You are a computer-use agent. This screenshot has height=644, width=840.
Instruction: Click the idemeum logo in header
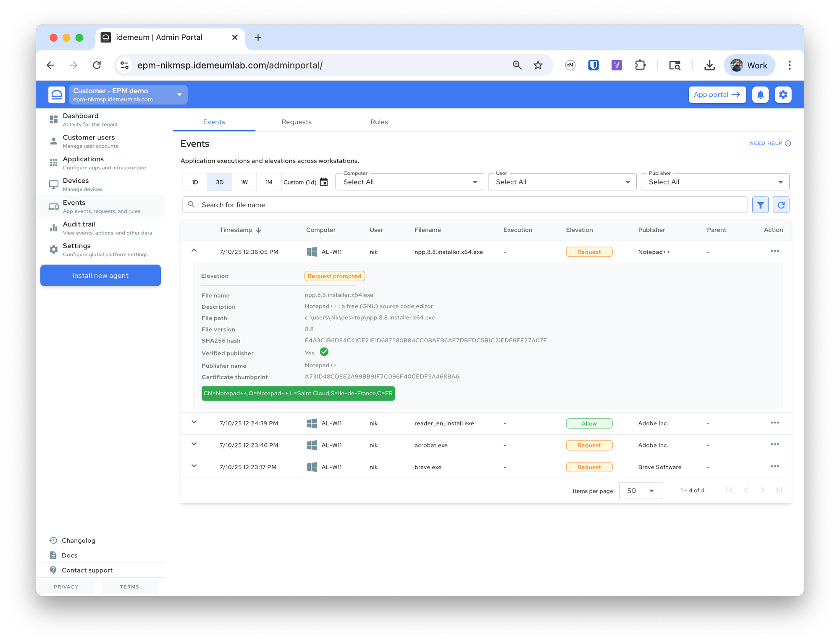tap(57, 95)
